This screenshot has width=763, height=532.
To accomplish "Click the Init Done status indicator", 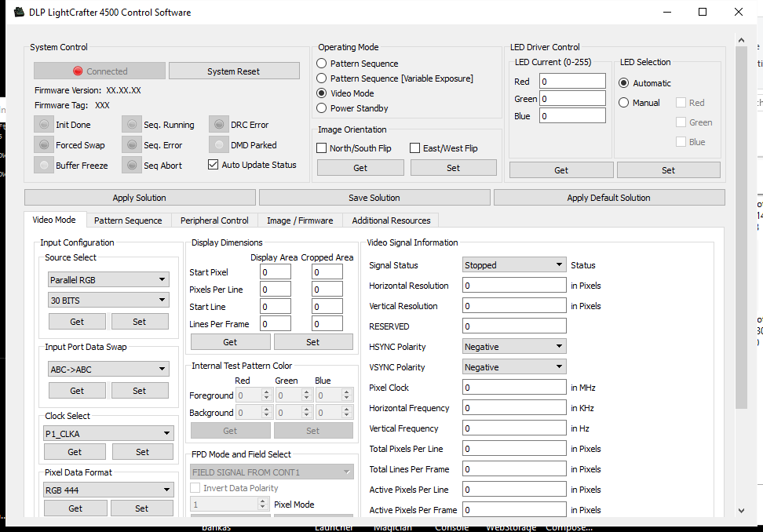I will tap(44, 125).
